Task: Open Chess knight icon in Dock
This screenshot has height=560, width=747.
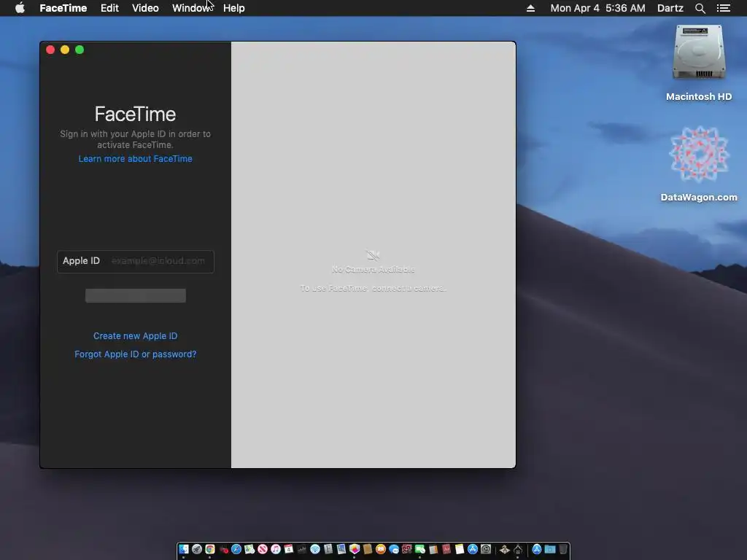Action: [505, 550]
